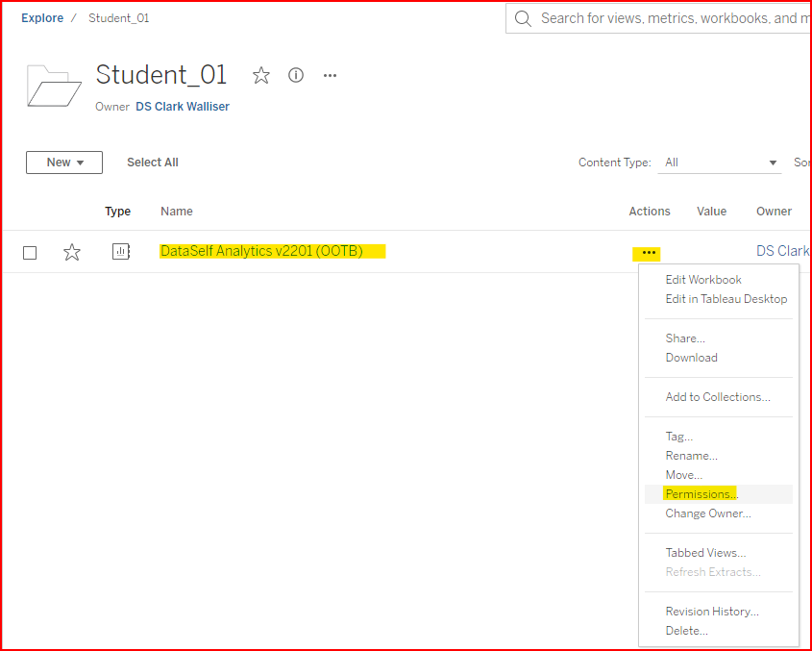
Task: Click the search magnifier icon
Action: tap(523, 18)
